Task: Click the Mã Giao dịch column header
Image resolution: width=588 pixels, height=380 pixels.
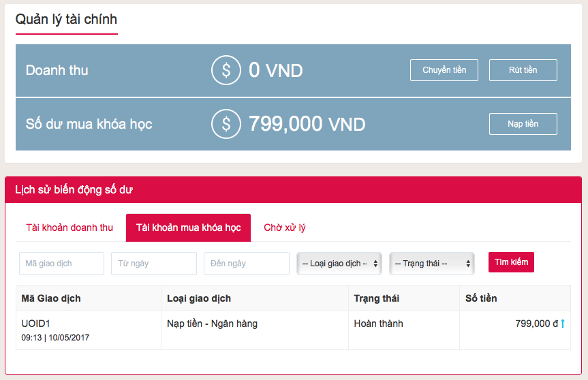Action: (x=51, y=298)
